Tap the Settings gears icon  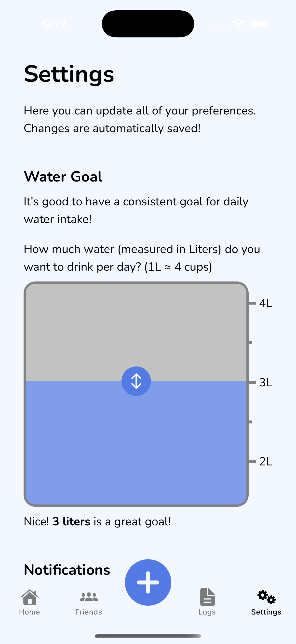(266, 597)
